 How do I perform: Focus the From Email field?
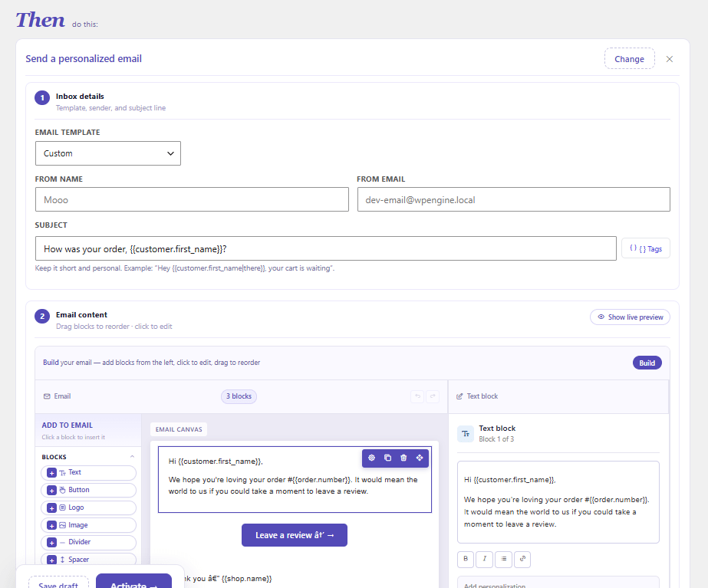[514, 199]
